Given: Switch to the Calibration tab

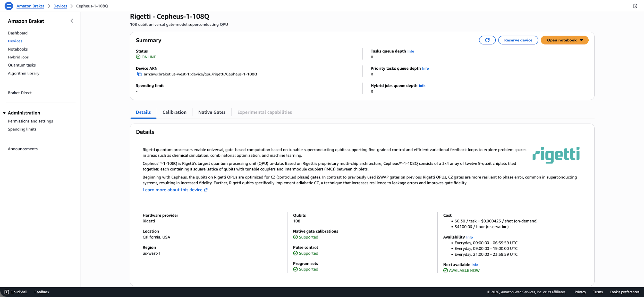Looking at the screenshot, I should [x=174, y=112].
